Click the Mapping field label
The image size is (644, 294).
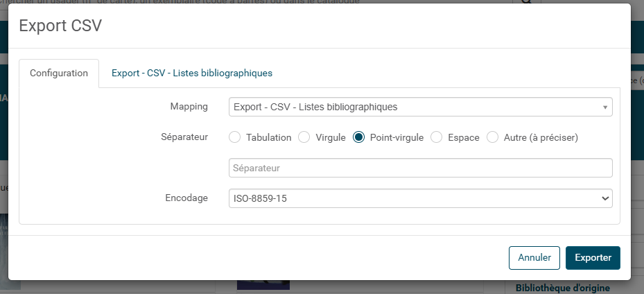(189, 107)
